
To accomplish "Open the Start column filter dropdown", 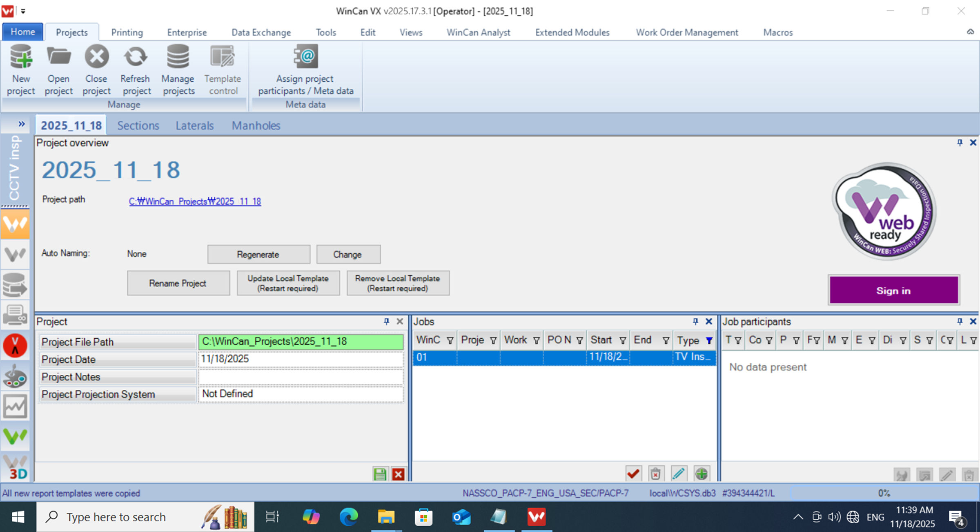I will (622, 340).
